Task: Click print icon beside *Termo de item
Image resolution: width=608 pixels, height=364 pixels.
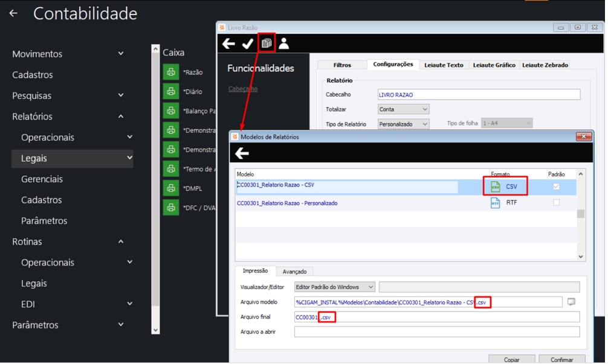Action: tap(170, 169)
